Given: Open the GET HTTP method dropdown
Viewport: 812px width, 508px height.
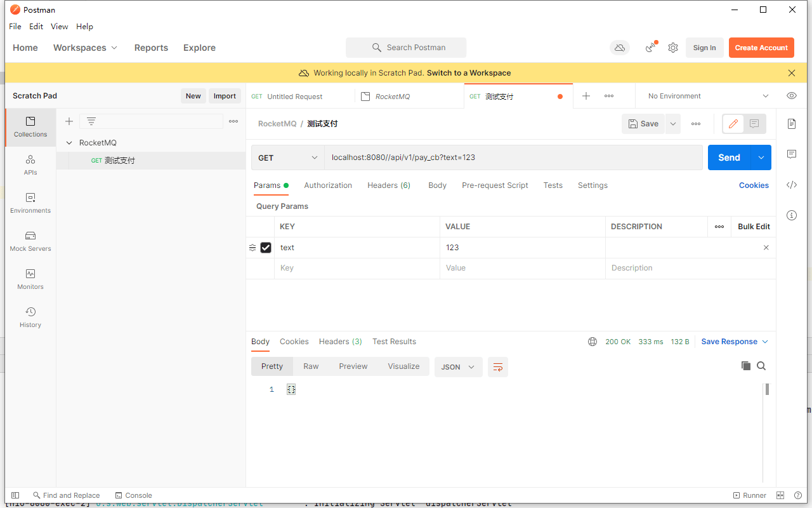Looking at the screenshot, I should pos(288,157).
